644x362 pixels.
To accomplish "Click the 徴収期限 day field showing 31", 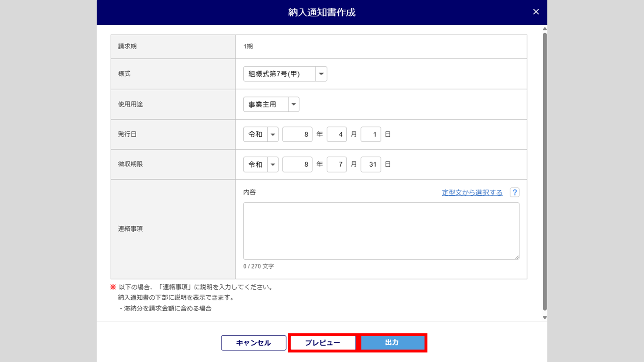I will point(371,164).
